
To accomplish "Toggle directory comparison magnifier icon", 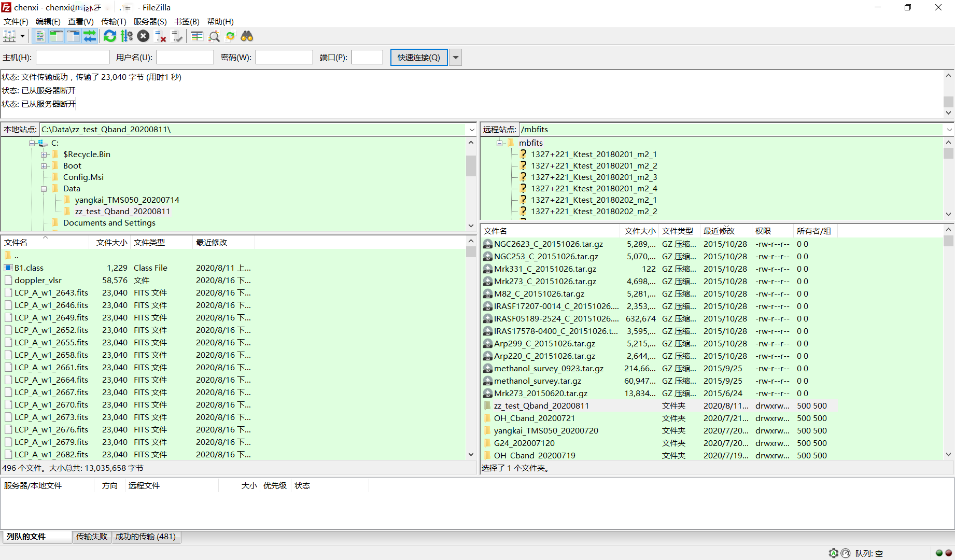I will tap(214, 36).
